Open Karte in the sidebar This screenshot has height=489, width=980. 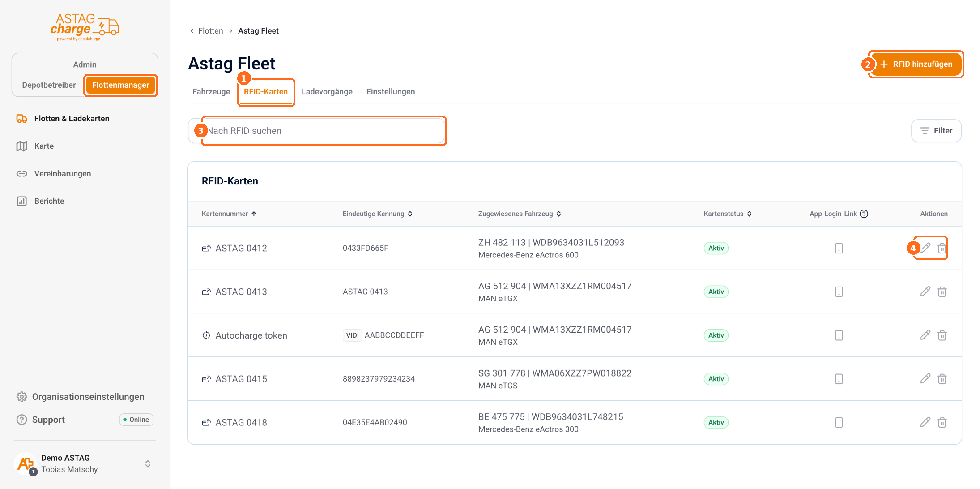(35, 146)
